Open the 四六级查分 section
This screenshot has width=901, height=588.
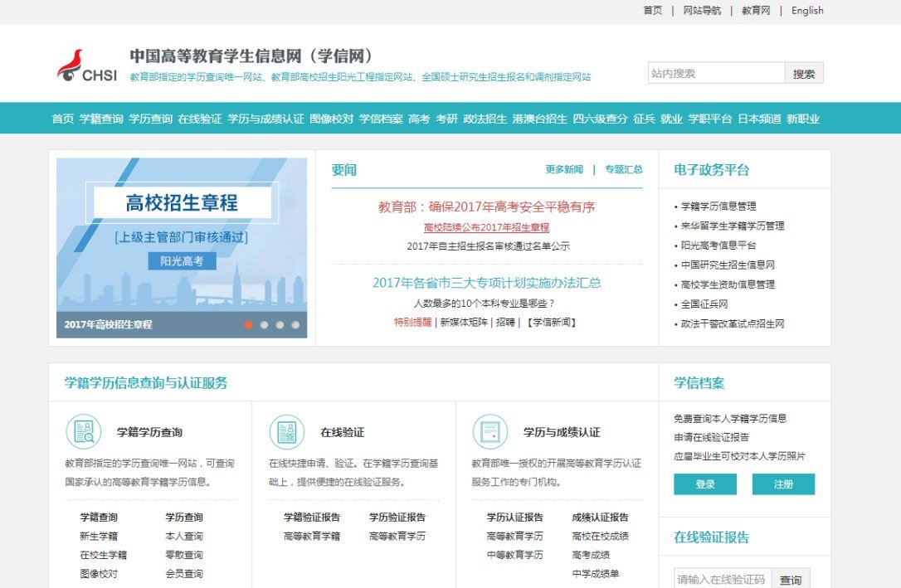point(599,119)
